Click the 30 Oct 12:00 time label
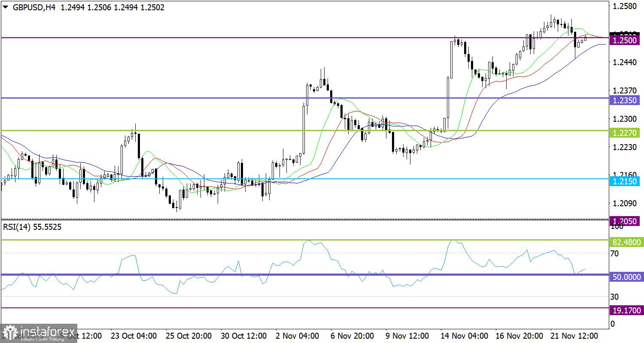This screenshot has width=644, height=343. coord(243,335)
